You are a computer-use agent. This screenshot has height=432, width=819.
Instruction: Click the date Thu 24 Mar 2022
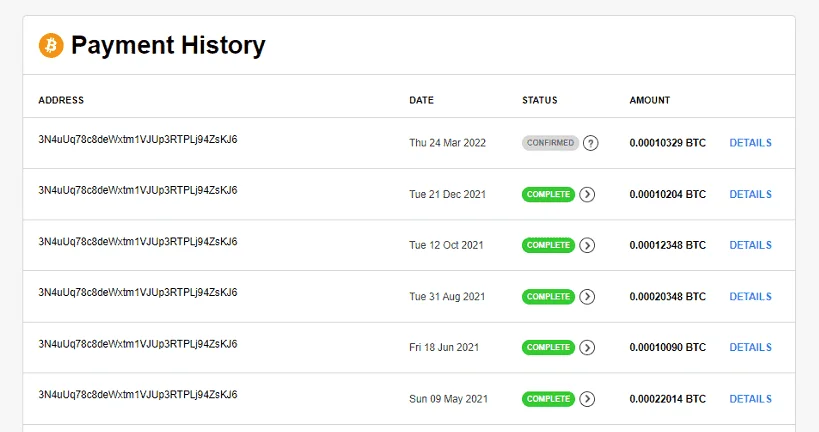pyautogui.click(x=448, y=143)
